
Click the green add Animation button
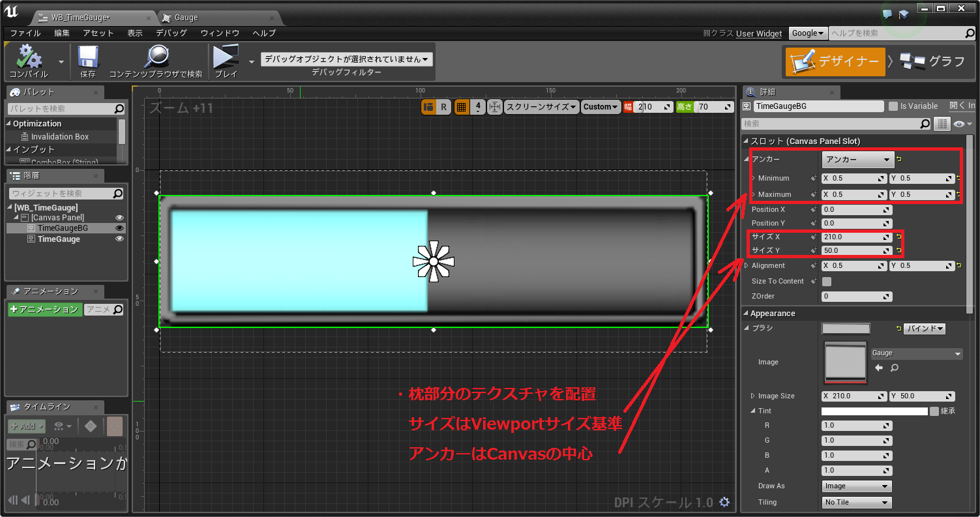(x=45, y=310)
